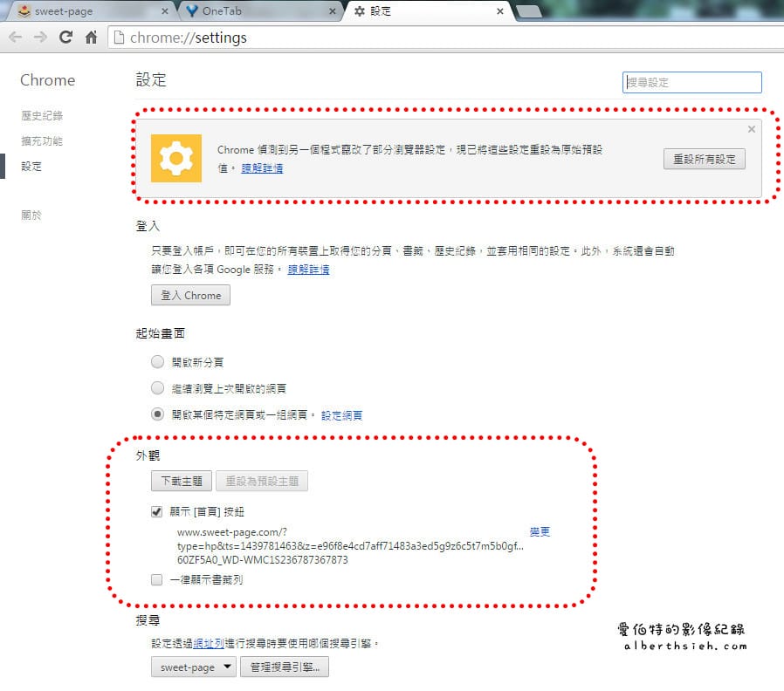This screenshot has height=691, width=784.
Task: Click the yellow gear icon in the banner
Action: pyautogui.click(x=176, y=159)
